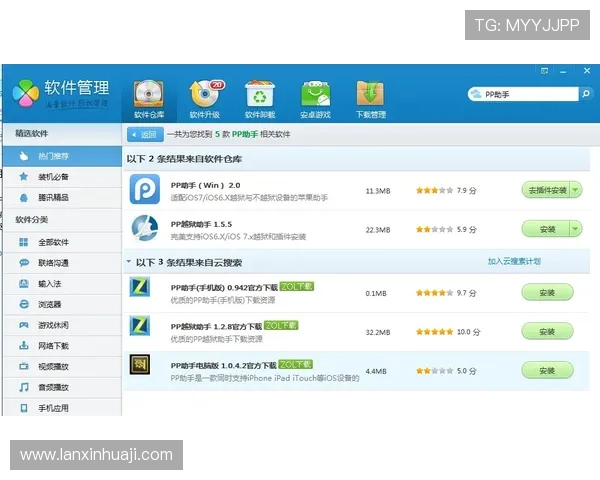Click the star rating 7.9 分
This screenshot has width=600, height=480.
click(x=446, y=190)
